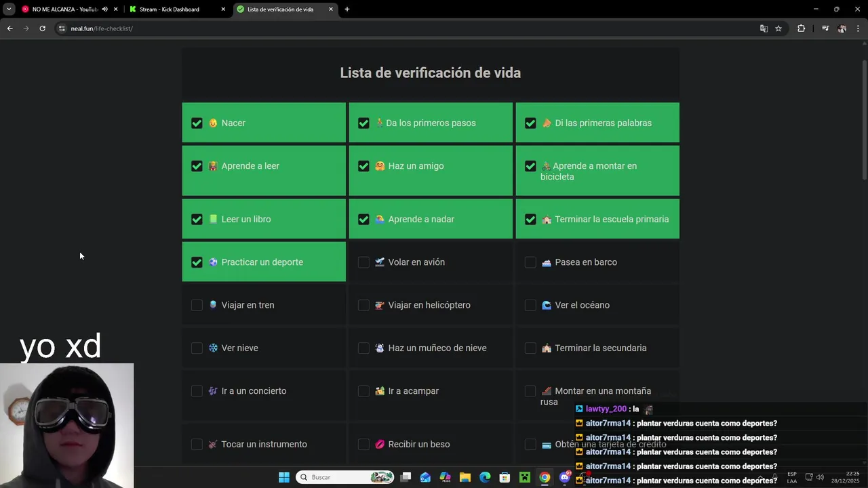
Task: Click the boat emoji beside Pasea en barco
Action: pyautogui.click(x=547, y=262)
